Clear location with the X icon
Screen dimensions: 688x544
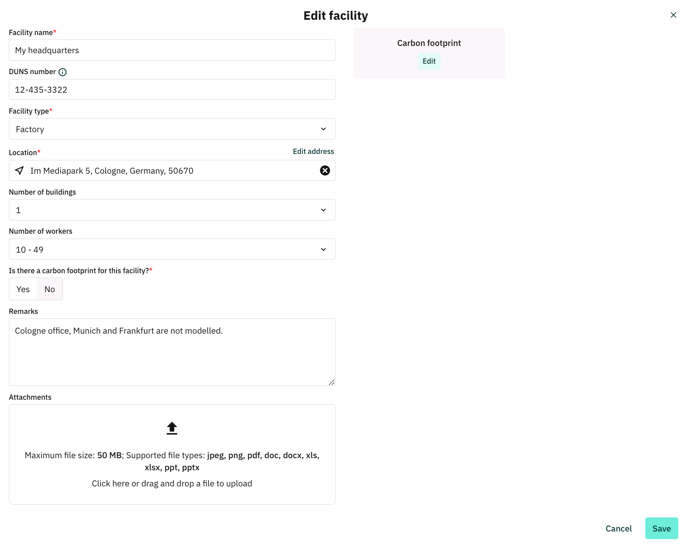325,171
